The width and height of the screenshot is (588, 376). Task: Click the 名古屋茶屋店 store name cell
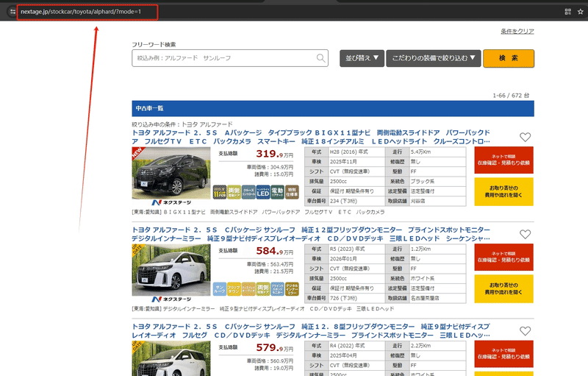pyautogui.click(x=437, y=298)
